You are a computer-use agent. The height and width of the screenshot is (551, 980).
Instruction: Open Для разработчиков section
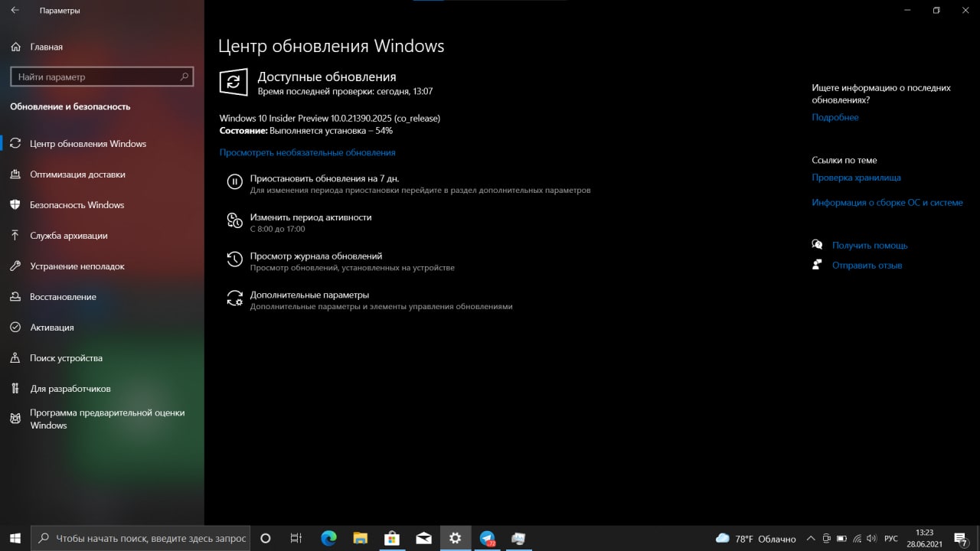click(102, 388)
